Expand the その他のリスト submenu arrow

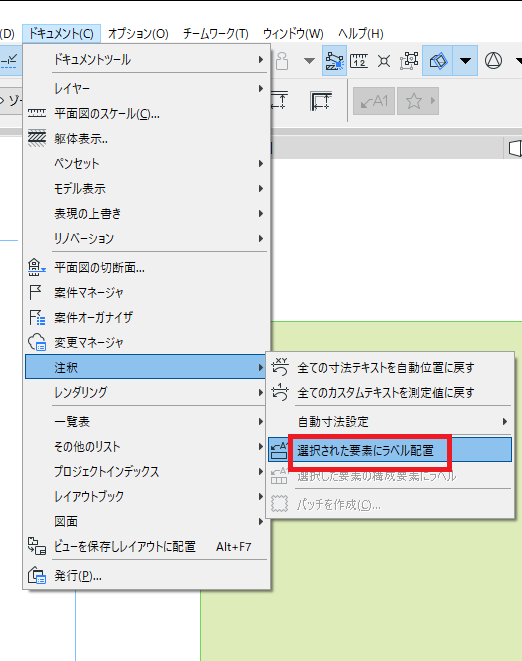click(261, 446)
